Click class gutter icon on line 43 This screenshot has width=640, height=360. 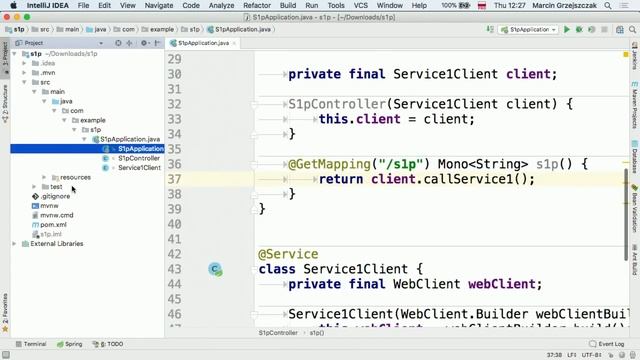point(215,269)
